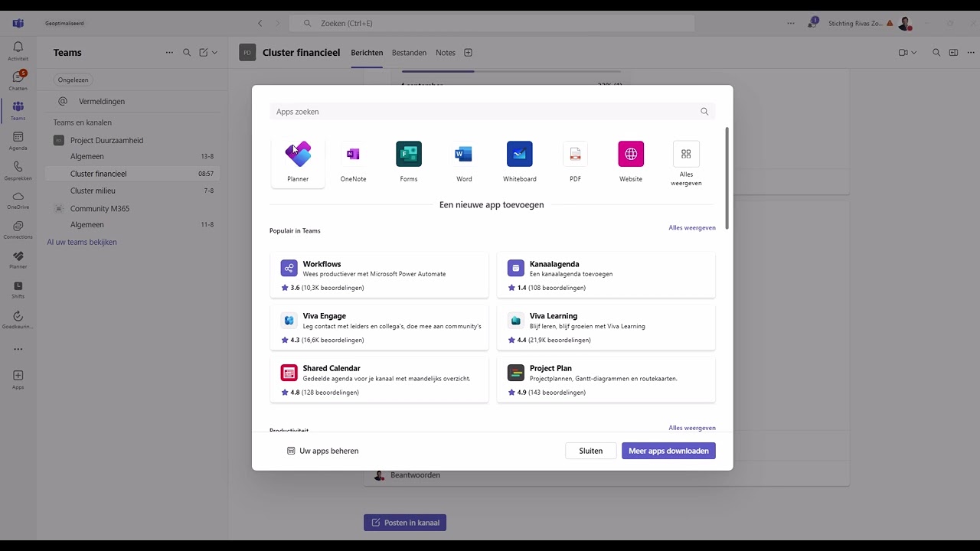Click Meer apps downloaden button

click(x=668, y=451)
